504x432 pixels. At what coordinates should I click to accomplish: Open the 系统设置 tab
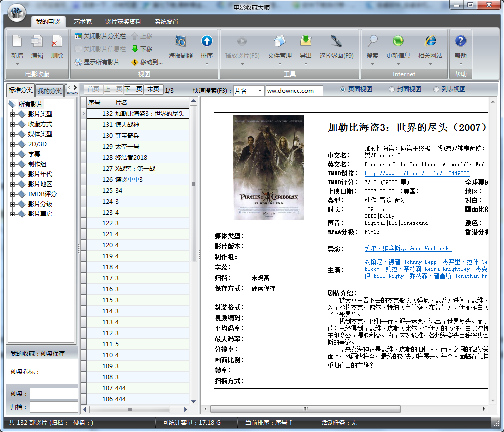point(165,22)
